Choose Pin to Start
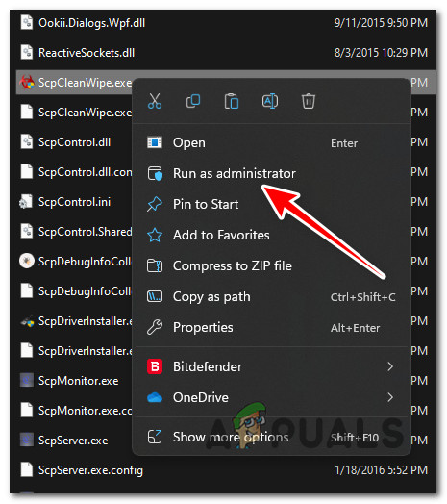The height and width of the screenshot is (504, 447). click(271, 205)
